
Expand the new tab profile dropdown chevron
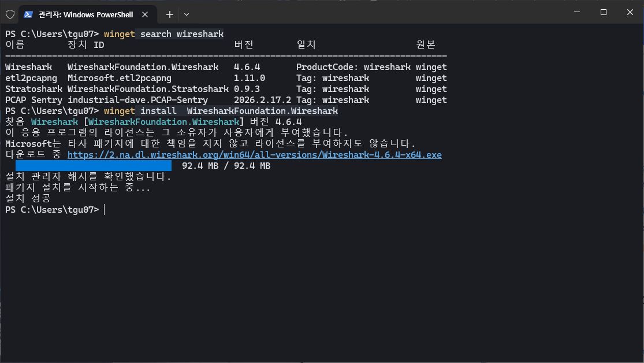[x=187, y=13]
